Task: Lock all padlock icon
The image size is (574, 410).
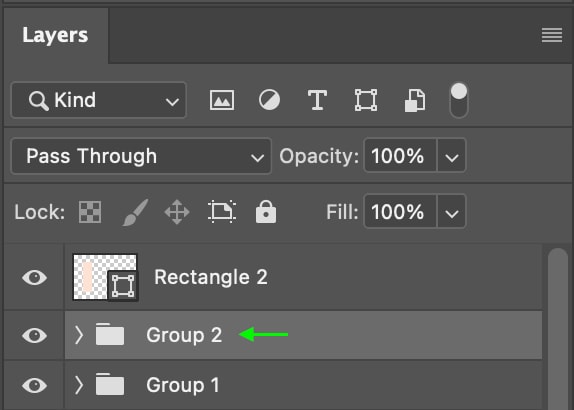Action: tap(266, 212)
